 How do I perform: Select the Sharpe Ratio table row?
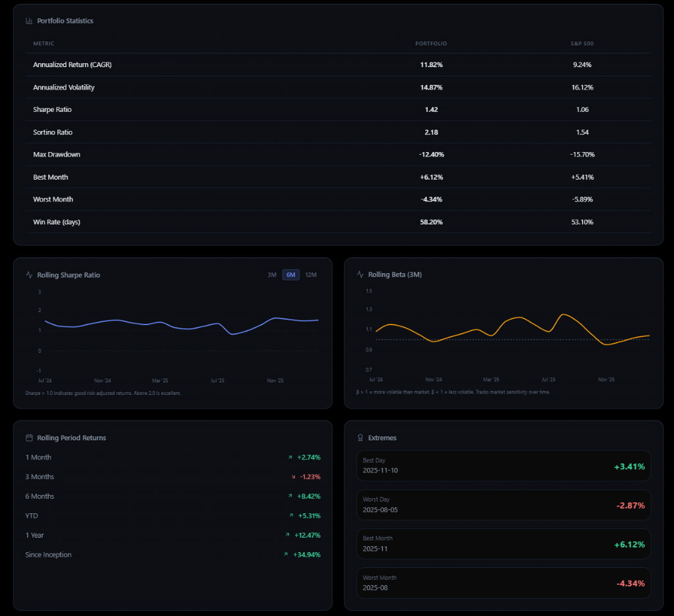point(332,110)
